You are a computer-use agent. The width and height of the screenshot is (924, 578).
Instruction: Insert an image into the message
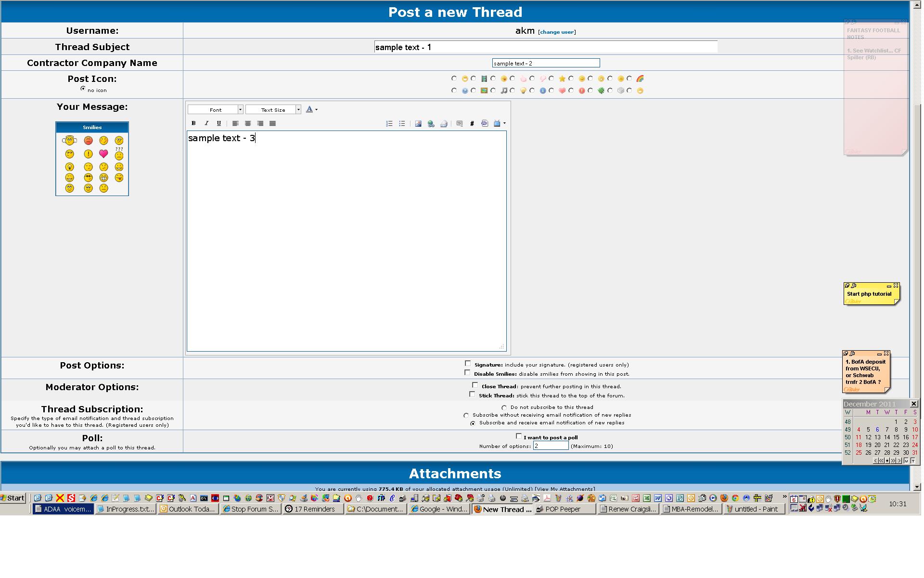(x=418, y=124)
